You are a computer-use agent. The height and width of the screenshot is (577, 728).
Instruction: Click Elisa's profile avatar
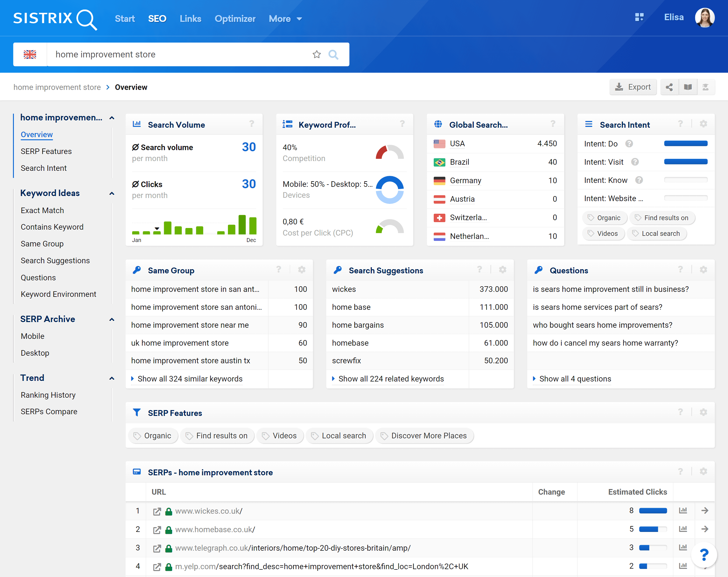[705, 18]
